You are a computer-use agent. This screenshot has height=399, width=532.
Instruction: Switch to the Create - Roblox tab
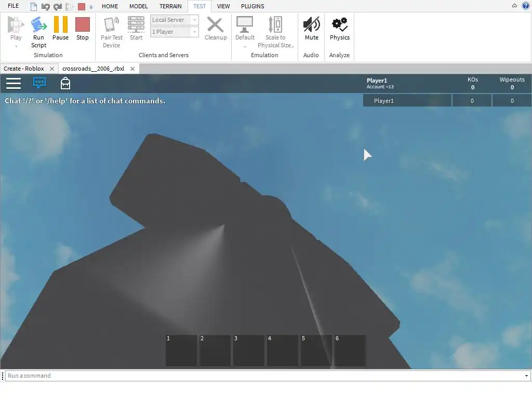[24, 69]
